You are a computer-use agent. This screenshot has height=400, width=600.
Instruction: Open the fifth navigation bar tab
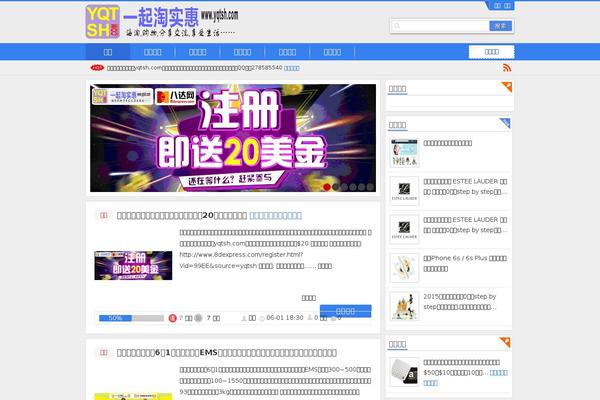pos(287,52)
